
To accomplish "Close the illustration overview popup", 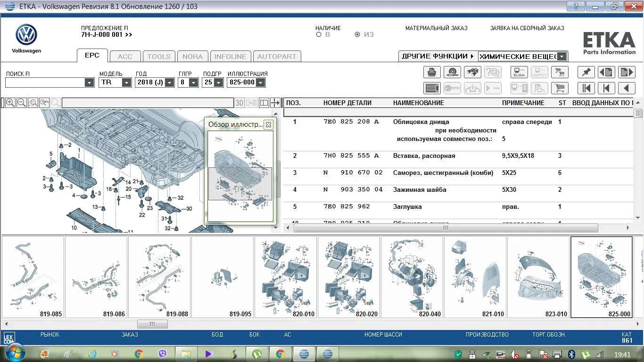I will [x=268, y=124].
